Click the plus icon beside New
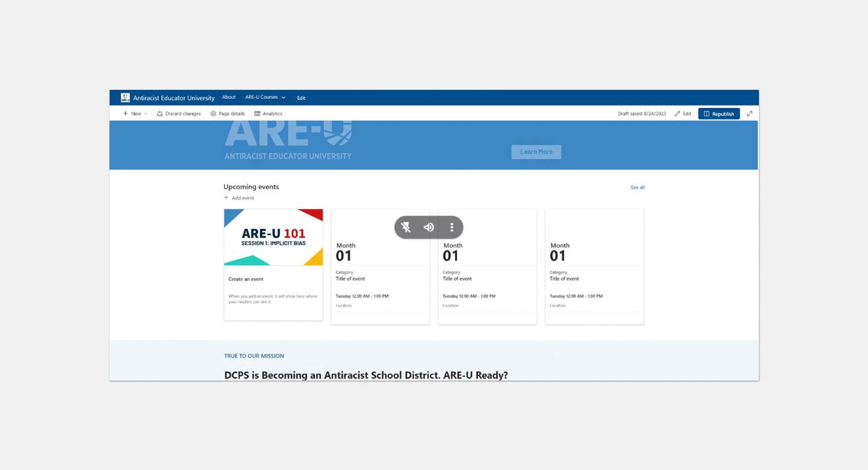 pyautogui.click(x=125, y=114)
